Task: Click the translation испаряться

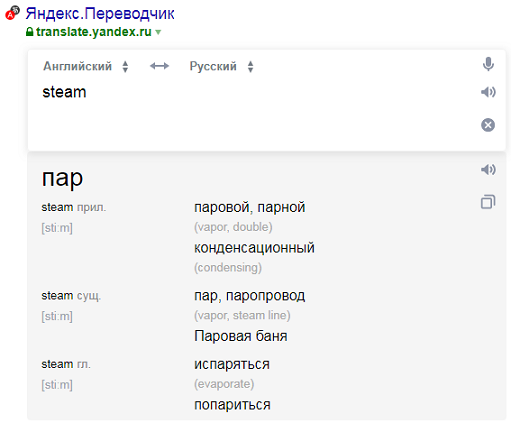Action: click(x=232, y=364)
